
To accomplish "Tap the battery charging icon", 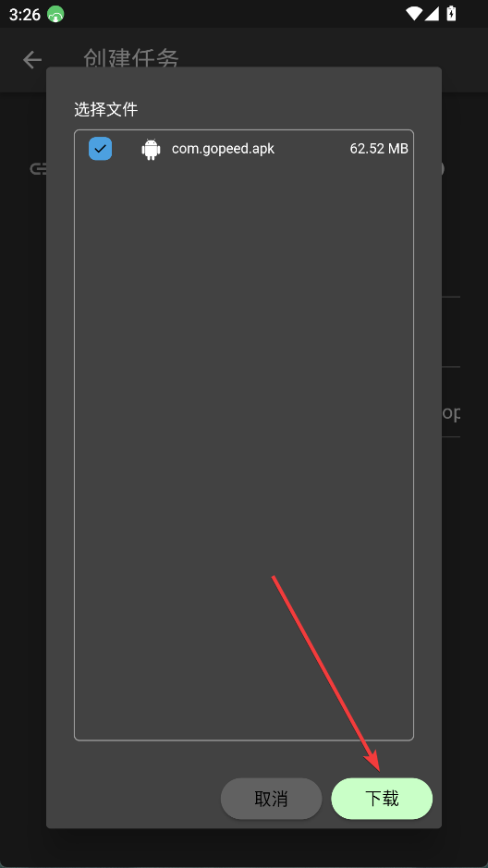I will coord(451,13).
